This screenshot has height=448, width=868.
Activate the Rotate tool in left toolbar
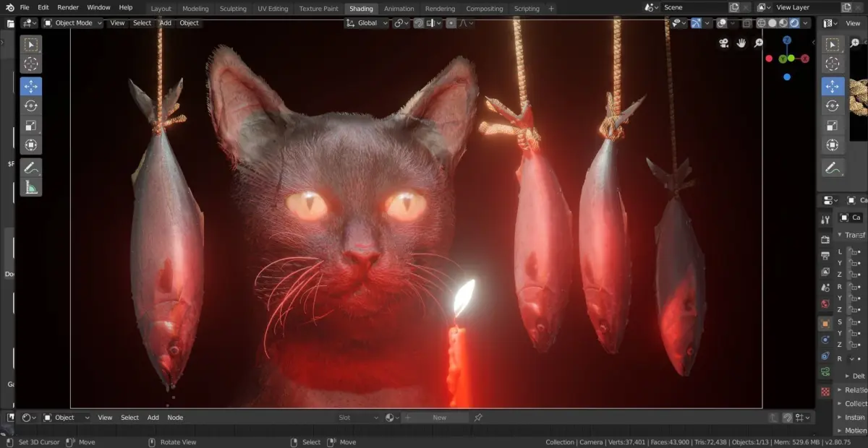[x=31, y=106]
